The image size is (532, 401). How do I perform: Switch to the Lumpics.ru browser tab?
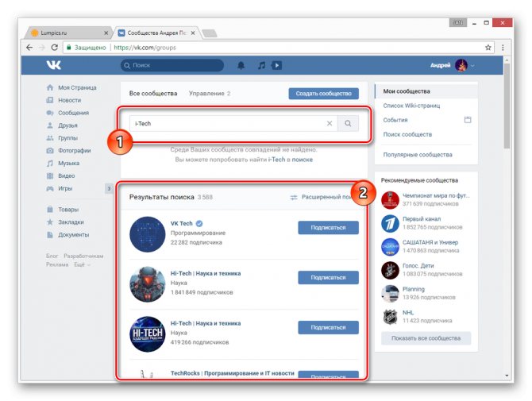[x=67, y=33]
